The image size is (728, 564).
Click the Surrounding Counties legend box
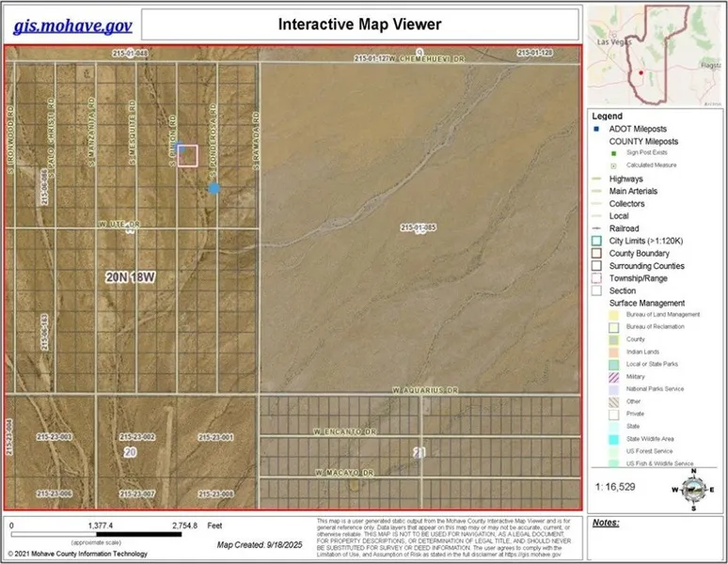click(596, 266)
